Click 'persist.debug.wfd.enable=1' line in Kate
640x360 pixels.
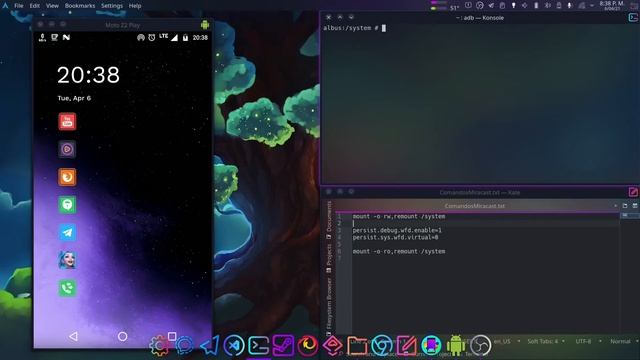397,230
